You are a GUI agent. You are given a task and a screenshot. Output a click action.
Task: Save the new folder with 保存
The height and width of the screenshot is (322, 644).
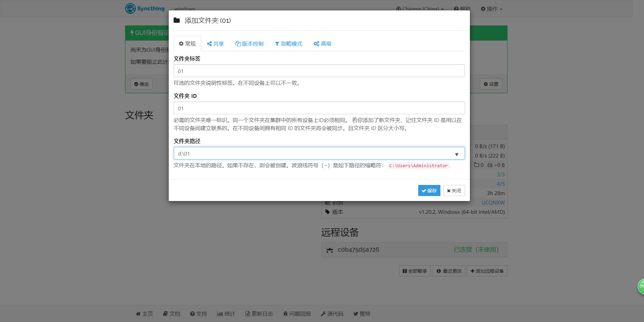[x=429, y=190]
